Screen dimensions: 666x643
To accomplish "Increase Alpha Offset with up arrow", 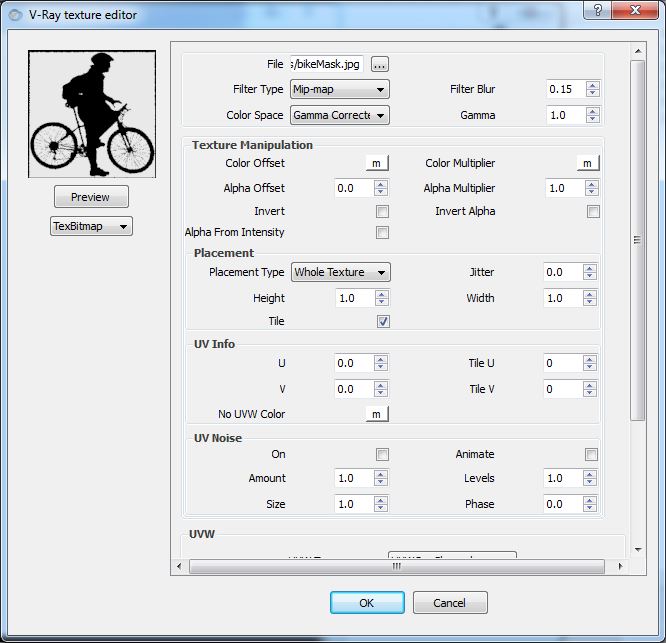I will 381,184.
